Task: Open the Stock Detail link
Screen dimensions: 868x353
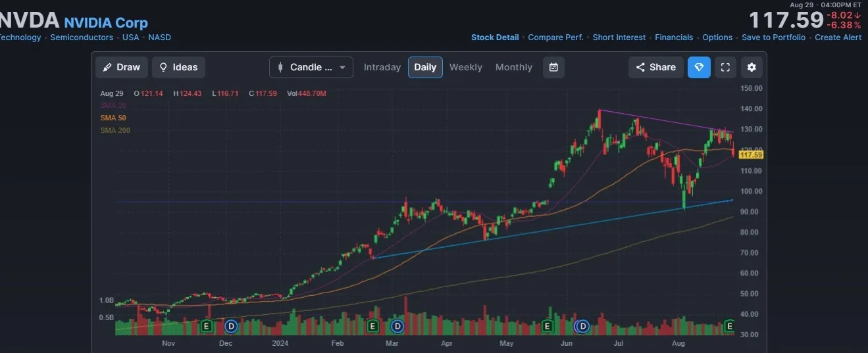Action: click(495, 37)
